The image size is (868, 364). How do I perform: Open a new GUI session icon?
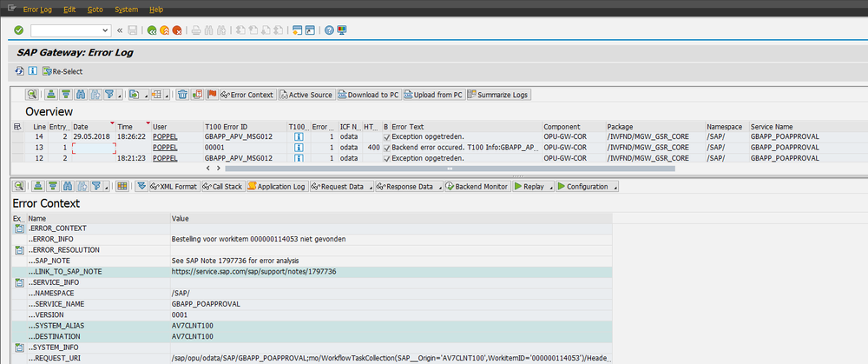(x=298, y=30)
